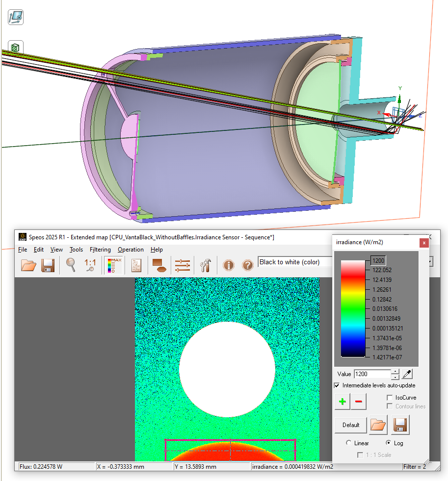Click the Default button in the irradiance panel
Screen dimensions: 448x481
350,425
